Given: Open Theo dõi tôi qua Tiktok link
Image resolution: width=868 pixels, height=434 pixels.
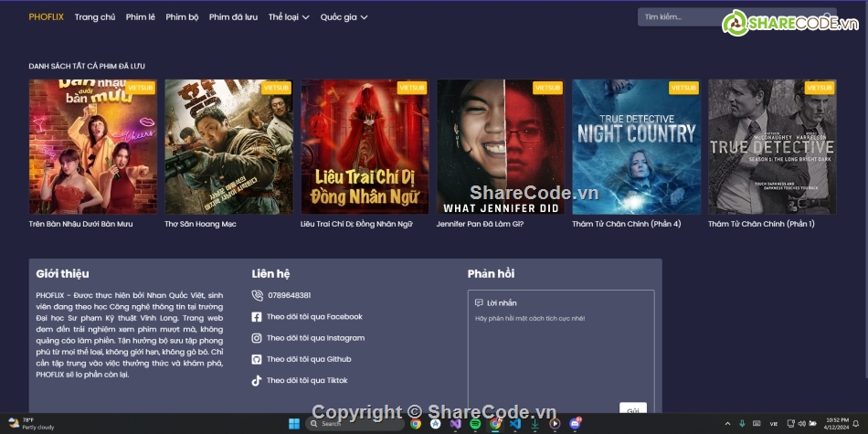Looking at the screenshot, I should (x=307, y=381).
